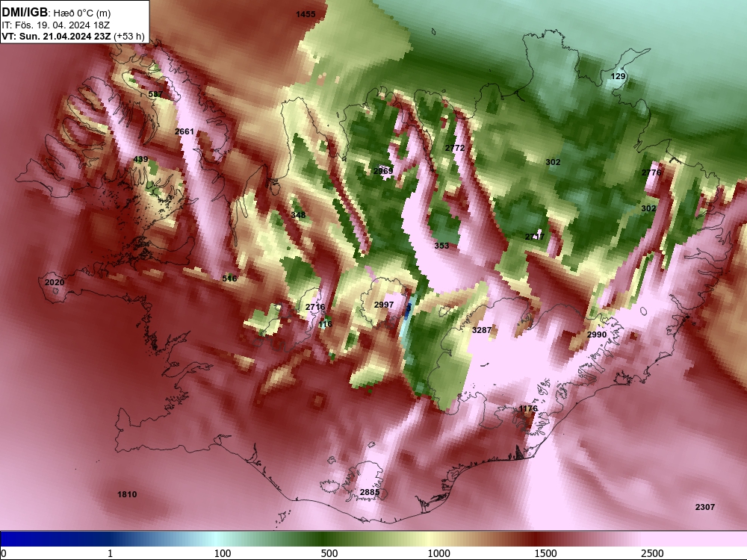This screenshot has height=560, width=747.
Task: Click the 2885 height value
Action: pyautogui.click(x=370, y=492)
